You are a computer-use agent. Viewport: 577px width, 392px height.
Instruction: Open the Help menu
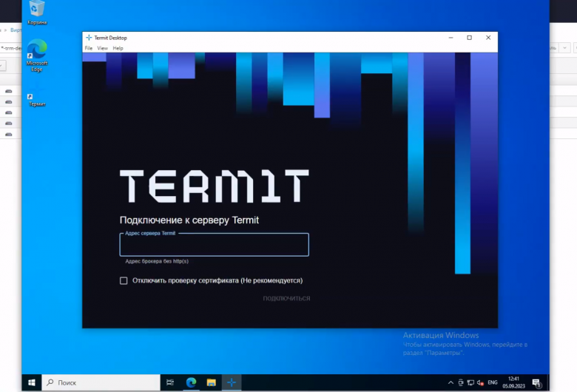coord(118,48)
